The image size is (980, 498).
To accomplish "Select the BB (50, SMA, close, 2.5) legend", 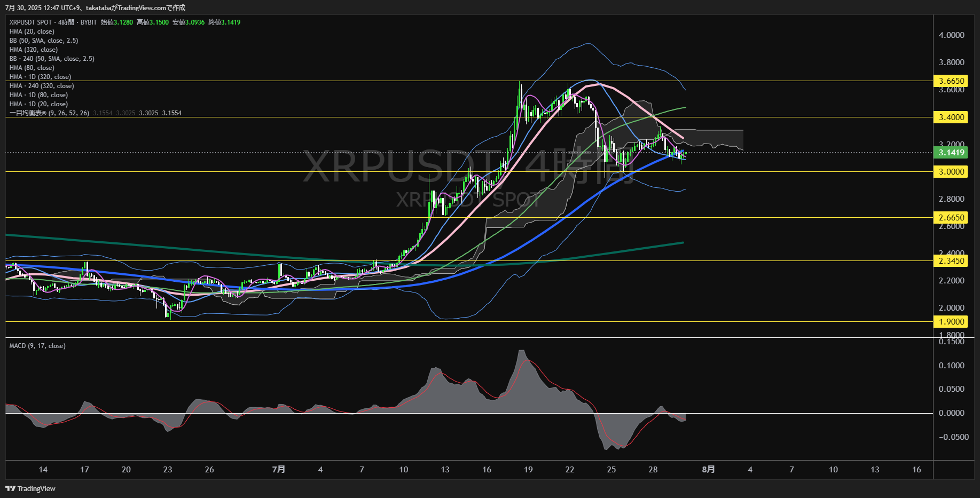I will [44, 41].
